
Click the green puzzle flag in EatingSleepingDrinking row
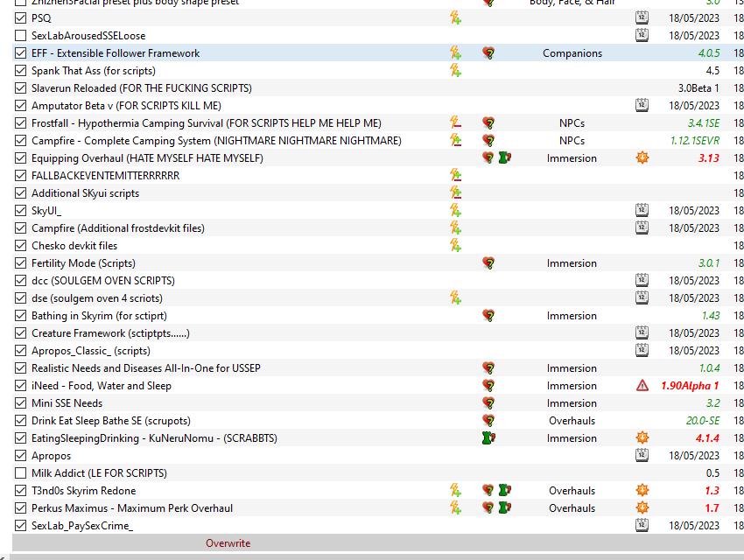pyautogui.click(x=488, y=438)
